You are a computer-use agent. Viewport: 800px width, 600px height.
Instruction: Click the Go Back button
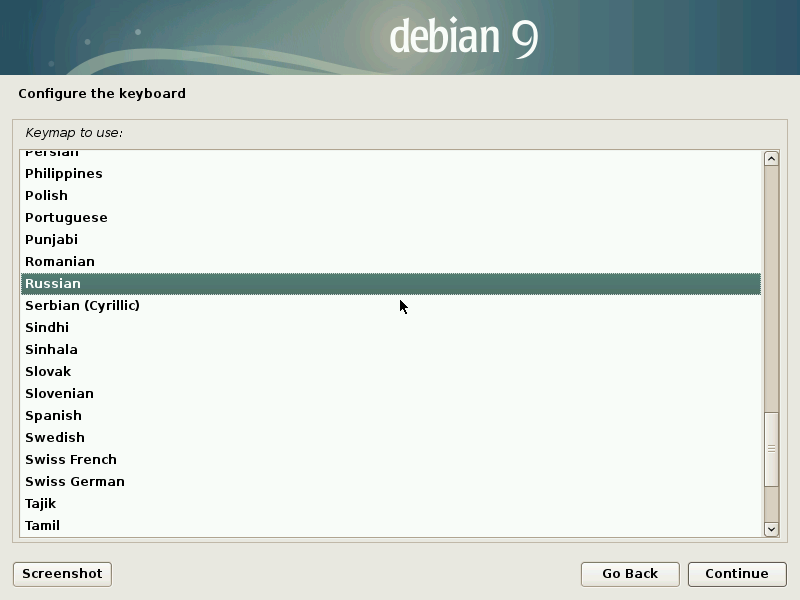pos(630,574)
